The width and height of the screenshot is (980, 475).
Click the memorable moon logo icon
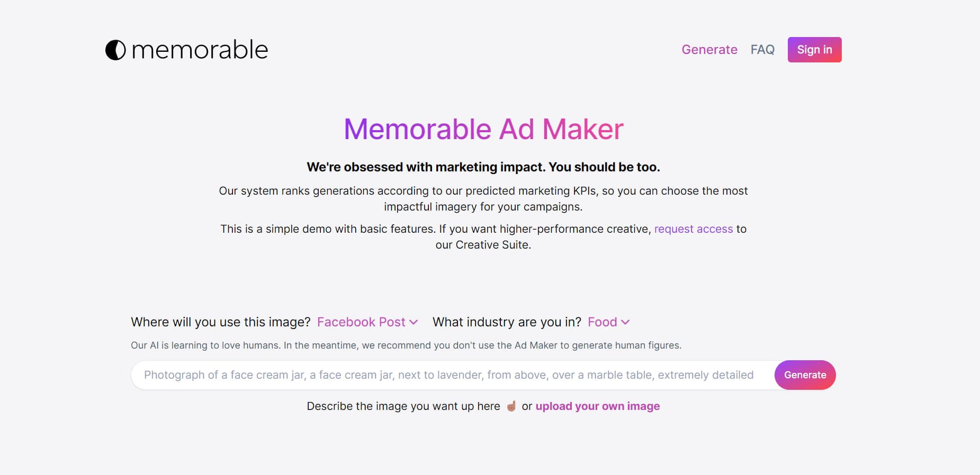[114, 49]
